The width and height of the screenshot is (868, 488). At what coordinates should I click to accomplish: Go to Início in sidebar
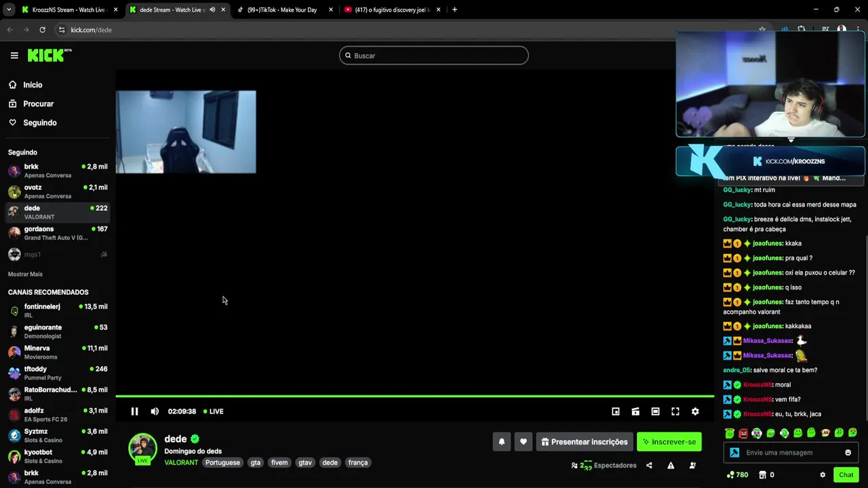pos(33,85)
